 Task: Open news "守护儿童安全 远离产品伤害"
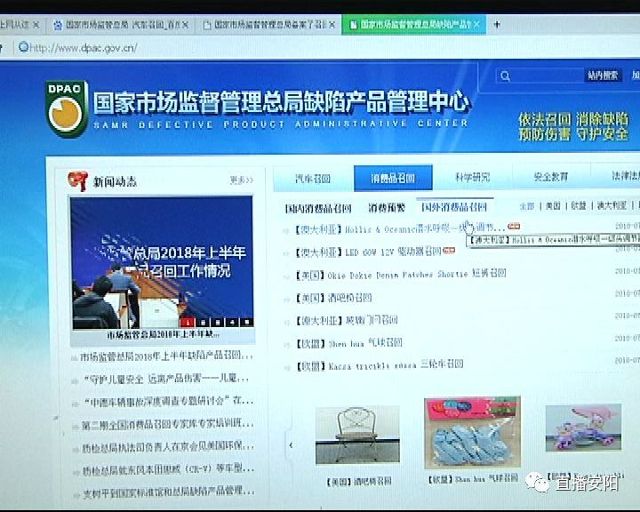(167, 379)
